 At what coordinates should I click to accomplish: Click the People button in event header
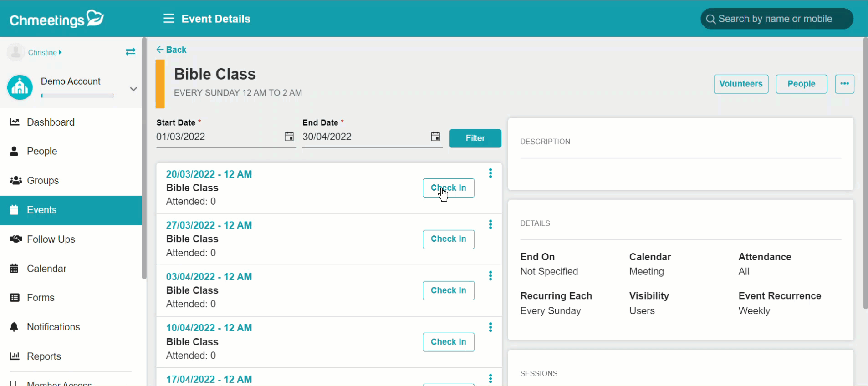pos(801,84)
